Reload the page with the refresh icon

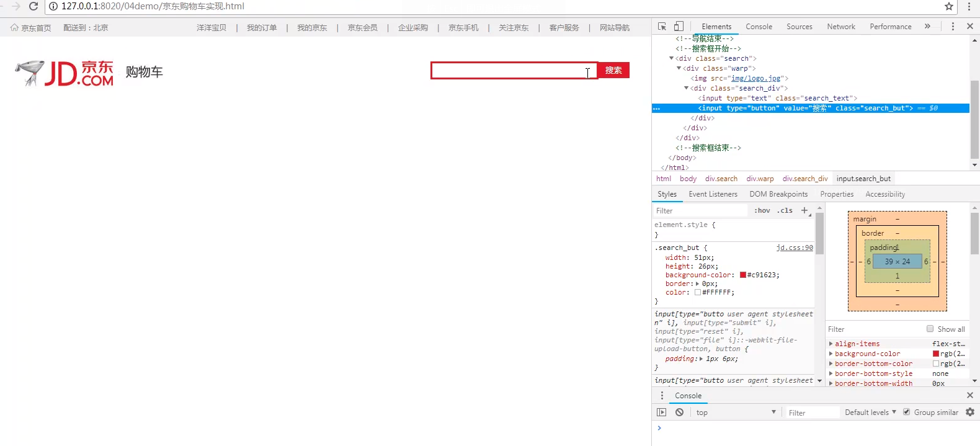(x=33, y=6)
